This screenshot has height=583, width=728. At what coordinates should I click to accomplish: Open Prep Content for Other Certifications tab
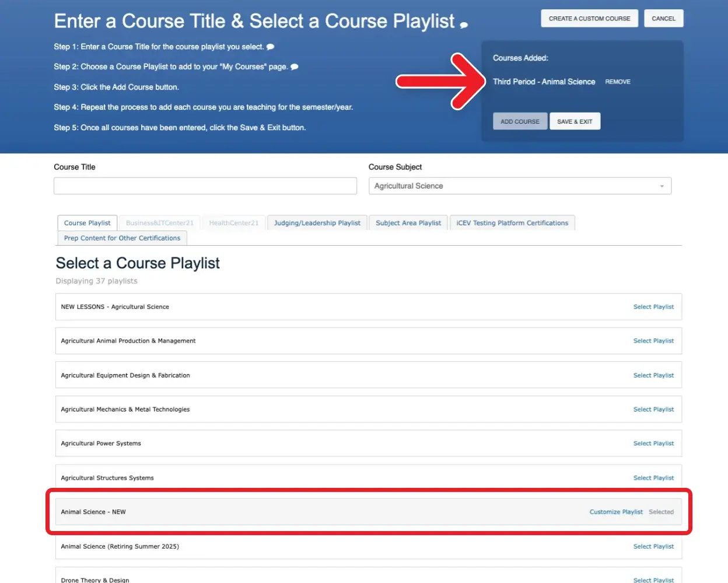(x=122, y=238)
